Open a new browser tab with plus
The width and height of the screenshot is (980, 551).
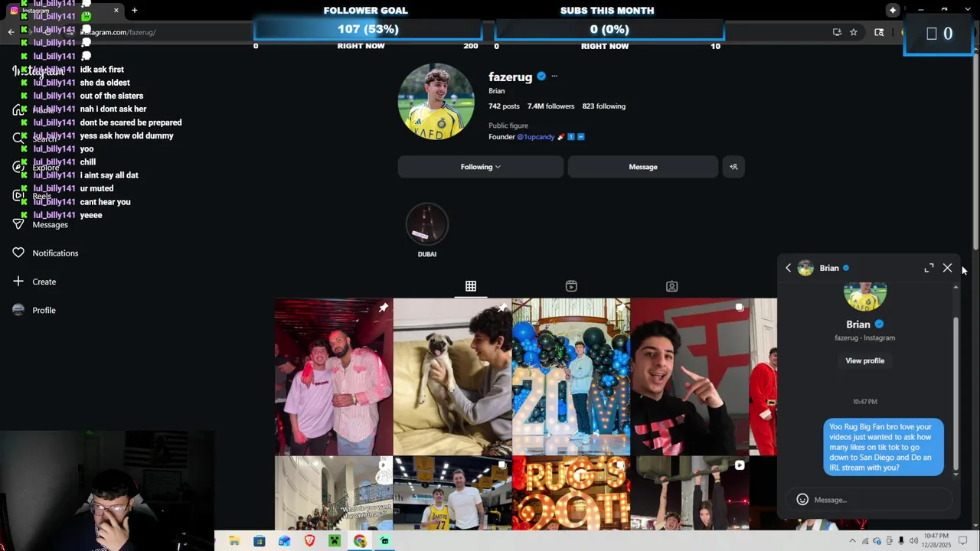click(135, 11)
